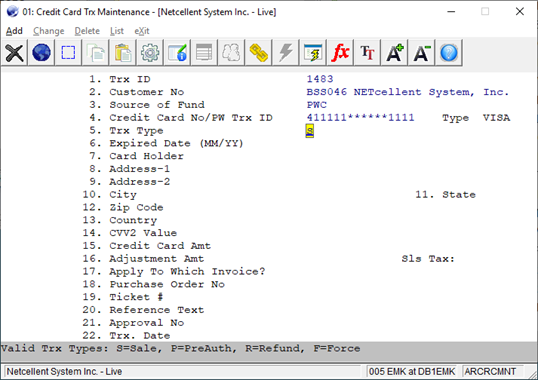Click the grey table list icon
Image resolution: width=538 pixels, height=380 pixels.
click(x=204, y=53)
